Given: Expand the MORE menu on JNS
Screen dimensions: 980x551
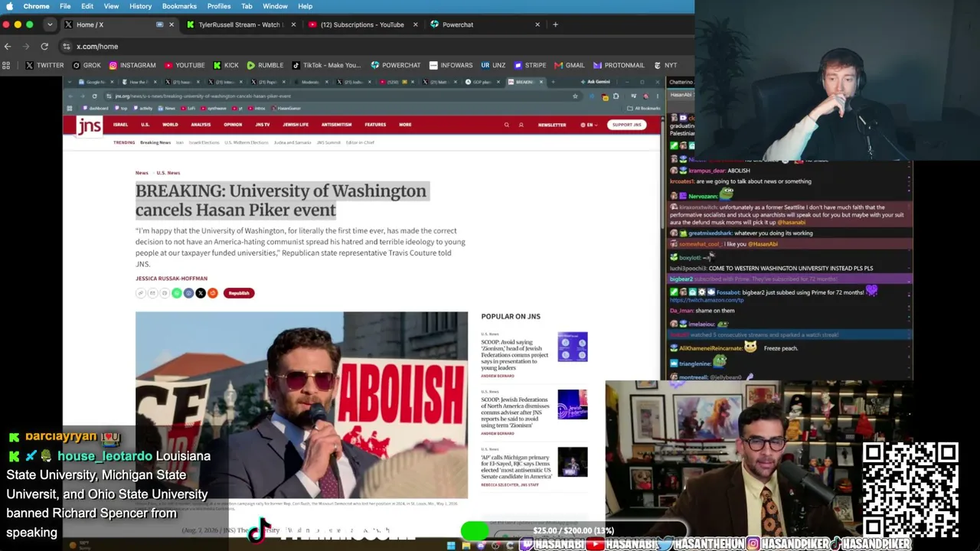Looking at the screenshot, I should click(x=405, y=125).
